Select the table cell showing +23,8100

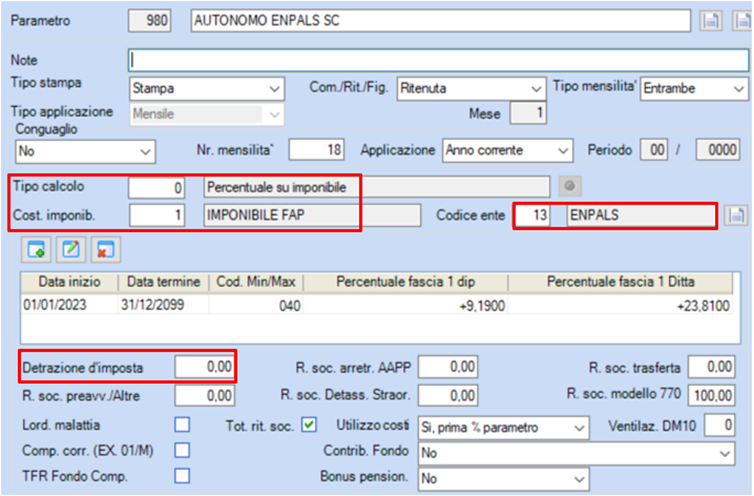tap(620, 305)
